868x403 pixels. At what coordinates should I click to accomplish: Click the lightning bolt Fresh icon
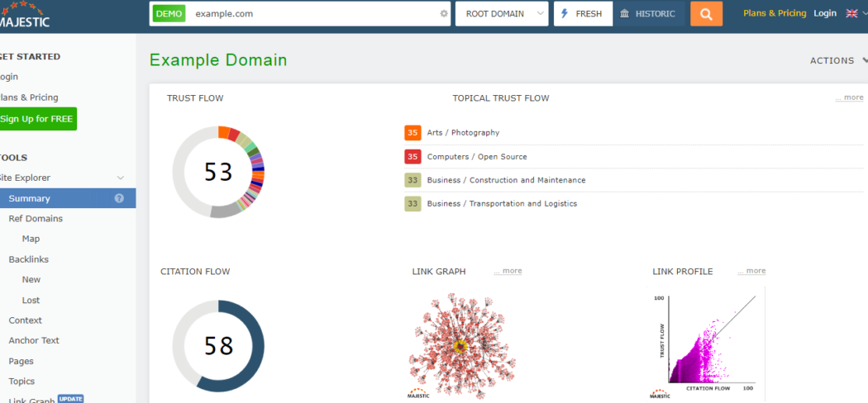point(565,14)
